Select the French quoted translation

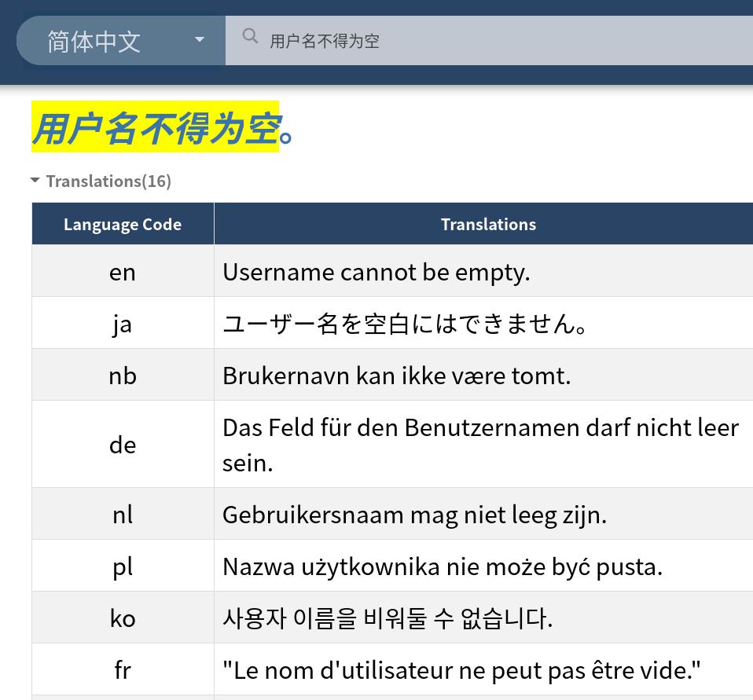point(462,669)
